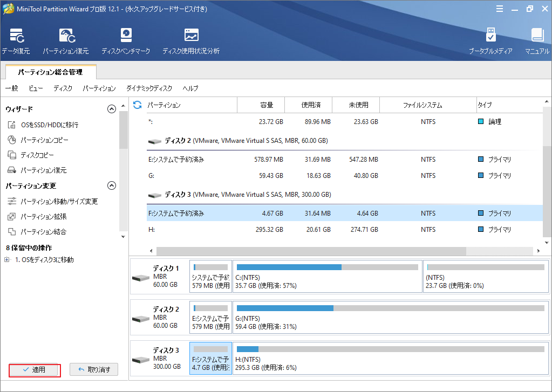Sort by the 容量 column header
Screen dimensions: 552x392
click(261, 105)
